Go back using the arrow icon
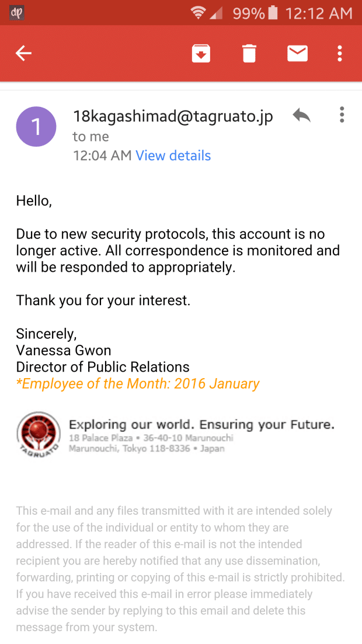 pyautogui.click(x=23, y=54)
